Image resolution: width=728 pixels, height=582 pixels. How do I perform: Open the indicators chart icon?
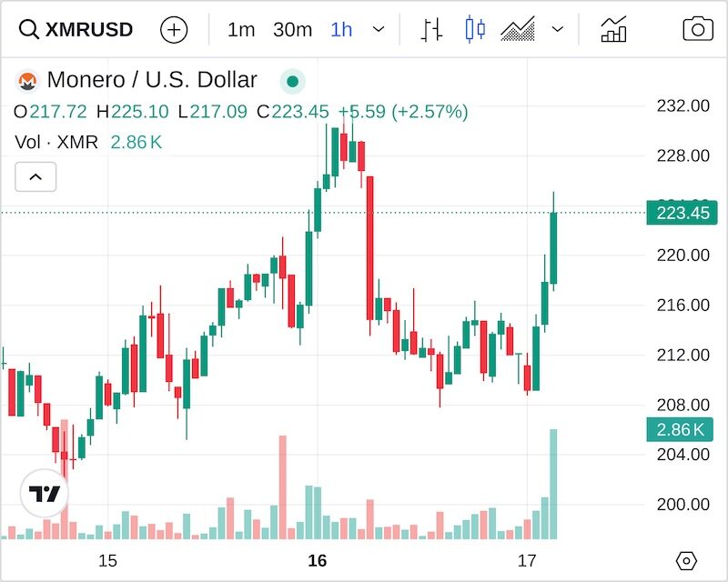[x=613, y=29]
